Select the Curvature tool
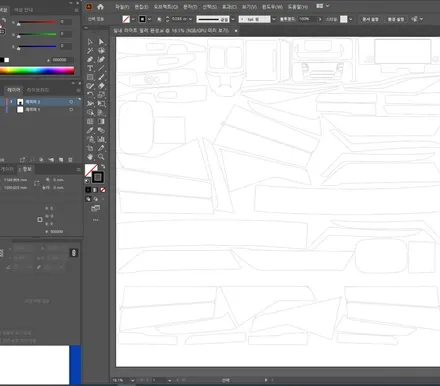 (101, 59)
